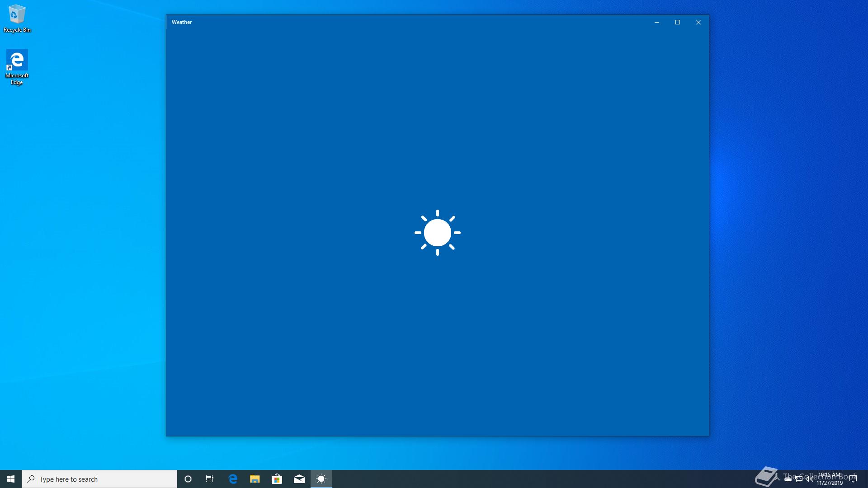868x488 pixels.
Task: Click the volume speaker tray icon
Action: [809, 479]
